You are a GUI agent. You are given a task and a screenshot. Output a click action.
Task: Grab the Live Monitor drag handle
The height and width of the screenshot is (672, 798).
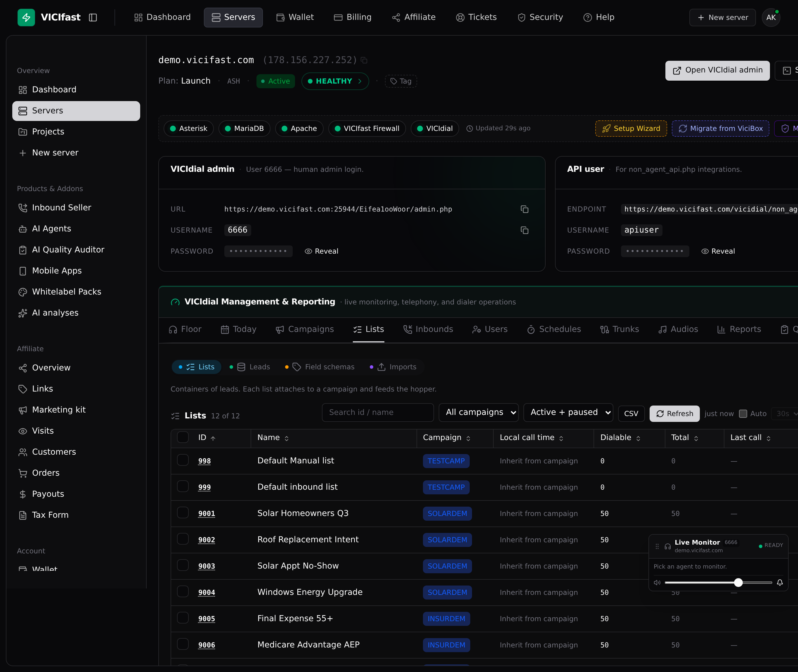click(657, 546)
